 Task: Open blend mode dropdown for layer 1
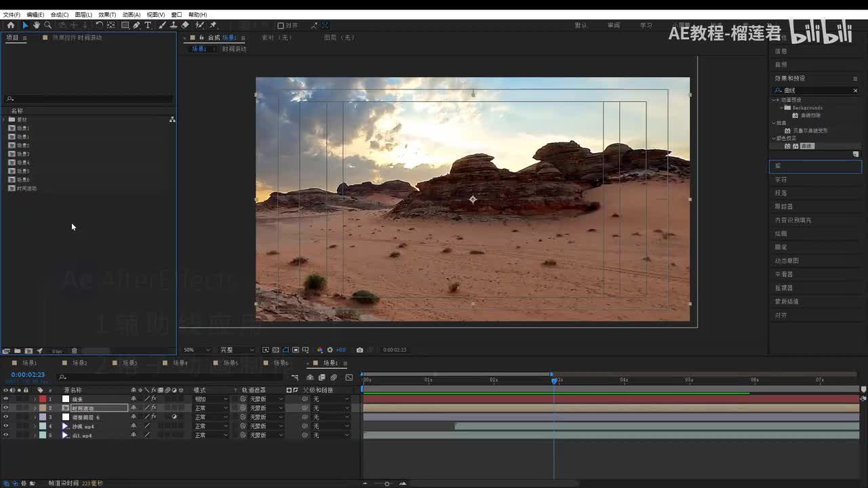point(210,399)
